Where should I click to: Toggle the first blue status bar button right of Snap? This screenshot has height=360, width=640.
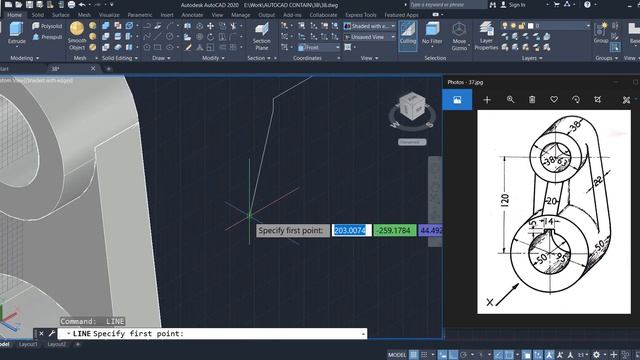[x=442, y=355]
